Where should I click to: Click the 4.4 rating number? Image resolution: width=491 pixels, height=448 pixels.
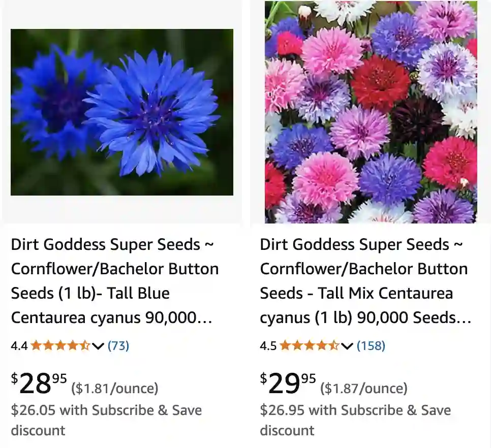19,346
